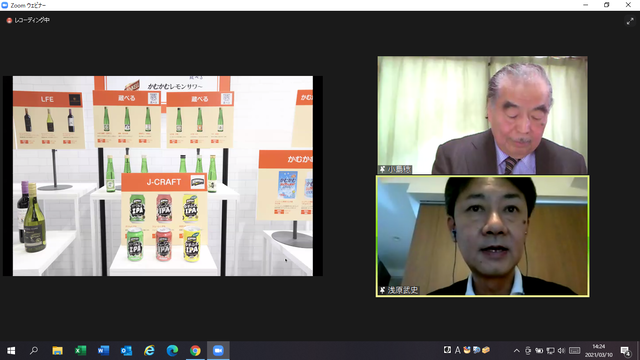Open Google Chrome from taskbar
Screen dimensions: 640x360
tap(195, 351)
